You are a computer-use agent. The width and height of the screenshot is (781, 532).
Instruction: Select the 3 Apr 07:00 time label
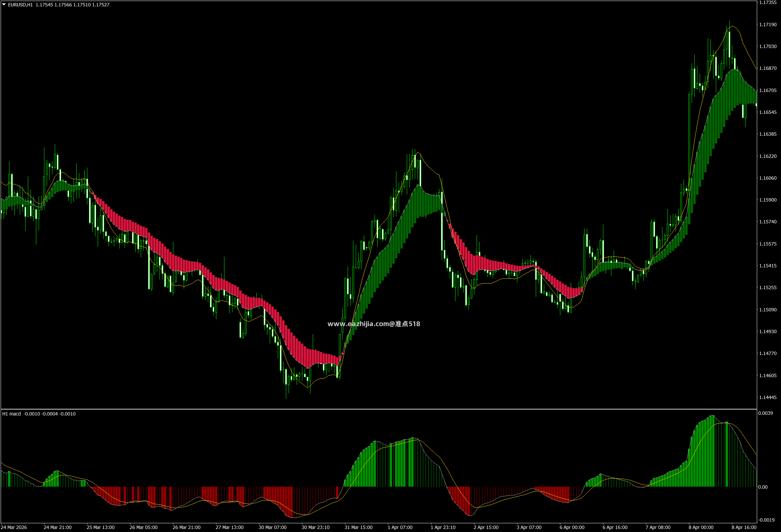click(529, 528)
